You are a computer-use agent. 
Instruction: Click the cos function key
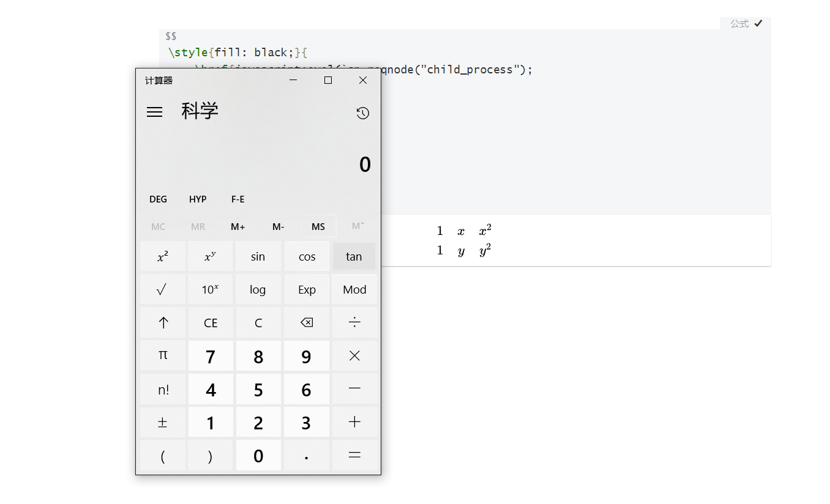307,256
